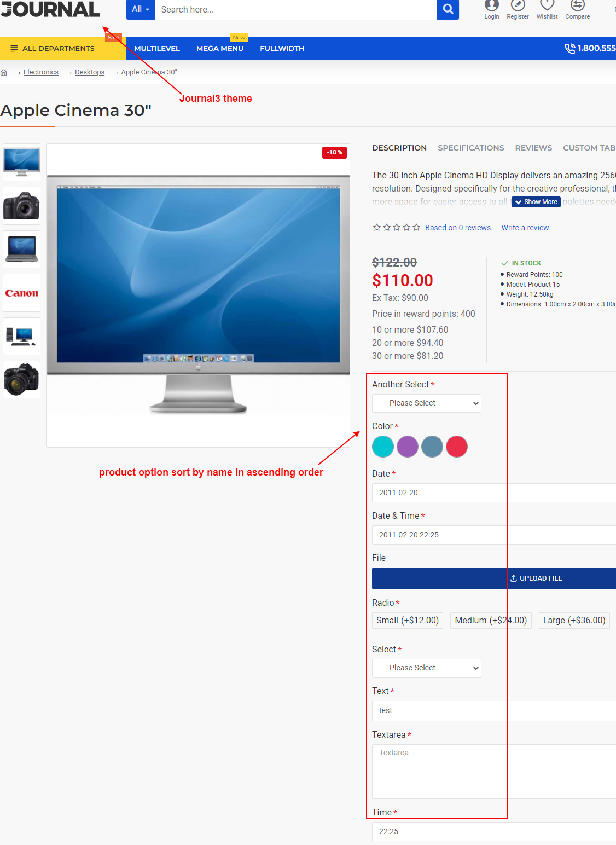Image resolution: width=616 pixels, height=845 pixels.
Task: Open the Select option dropdown
Action: point(427,668)
